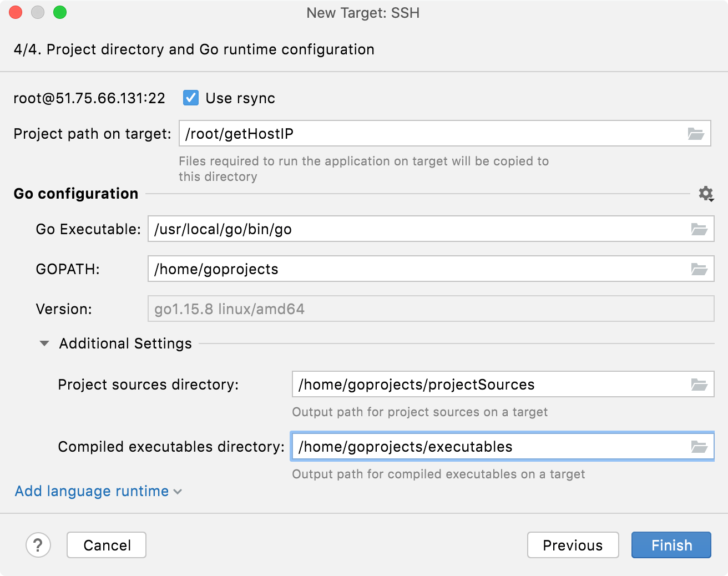Browse for the Go Executable path
The image size is (728, 576).
[700, 229]
